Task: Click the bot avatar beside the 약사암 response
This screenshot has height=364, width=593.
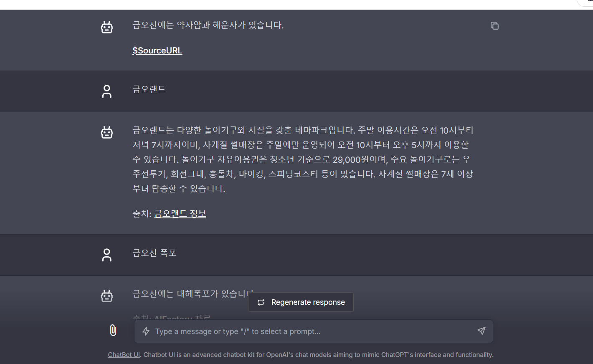Action: (107, 27)
